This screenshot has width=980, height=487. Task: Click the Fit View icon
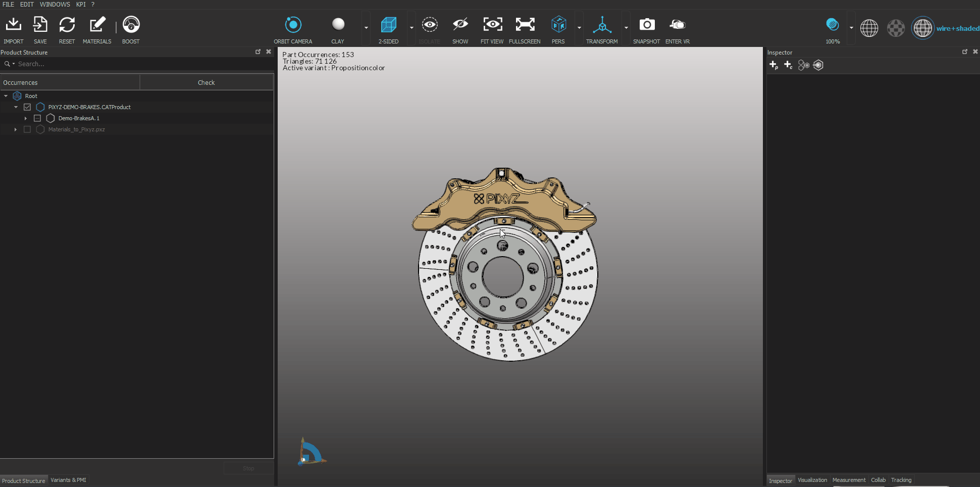tap(492, 25)
